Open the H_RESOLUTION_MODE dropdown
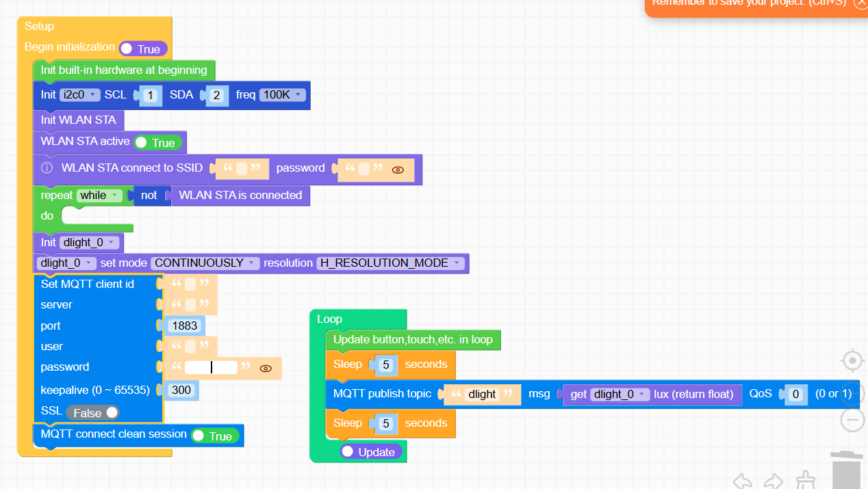Viewport: 868px width, 489px height. click(390, 263)
